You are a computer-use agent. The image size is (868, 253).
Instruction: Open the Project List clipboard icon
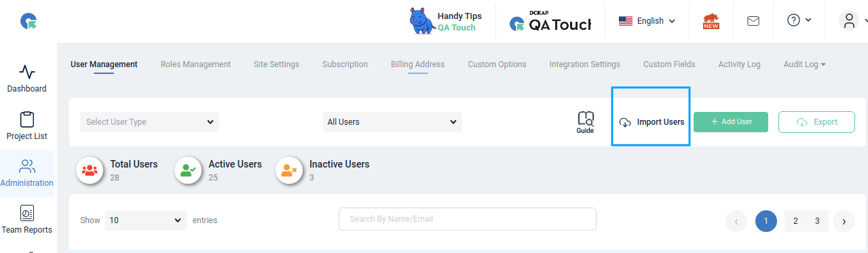(x=27, y=119)
